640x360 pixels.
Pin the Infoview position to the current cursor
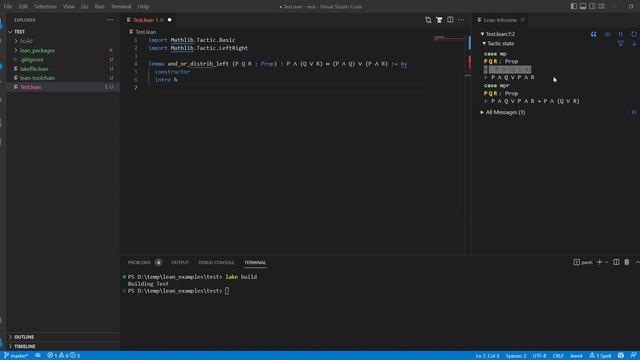tap(607, 34)
